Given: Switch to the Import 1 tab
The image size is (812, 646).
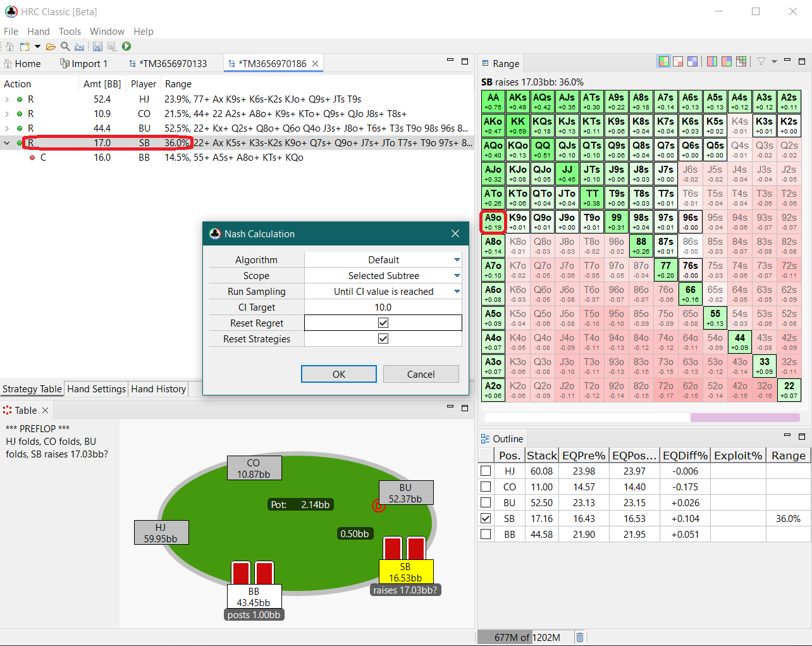Looking at the screenshot, I should pos(84,63).
